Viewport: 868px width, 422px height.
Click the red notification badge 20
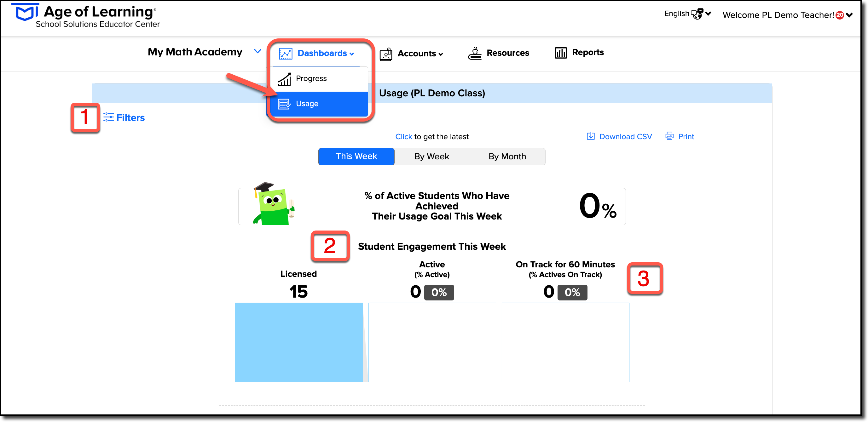840,15
